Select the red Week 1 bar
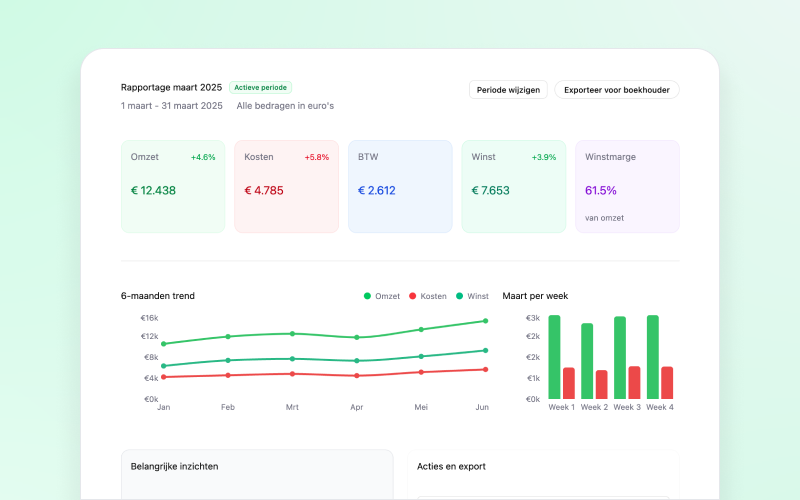The height and width of the screenshot is (500, 800). pyautogui.click(x=569, y=383)
